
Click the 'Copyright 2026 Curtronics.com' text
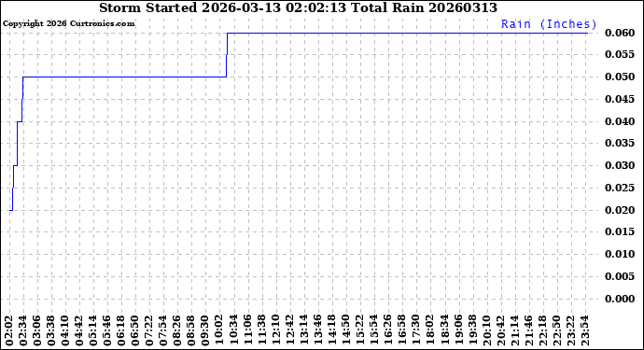[x=68, y=23]
